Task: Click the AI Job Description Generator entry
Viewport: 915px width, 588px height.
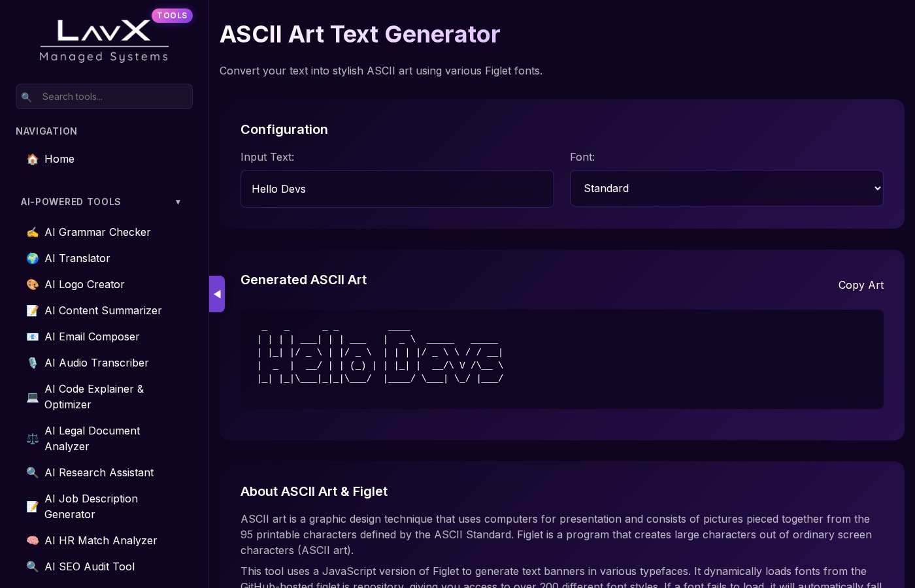Action: point(91,506)
